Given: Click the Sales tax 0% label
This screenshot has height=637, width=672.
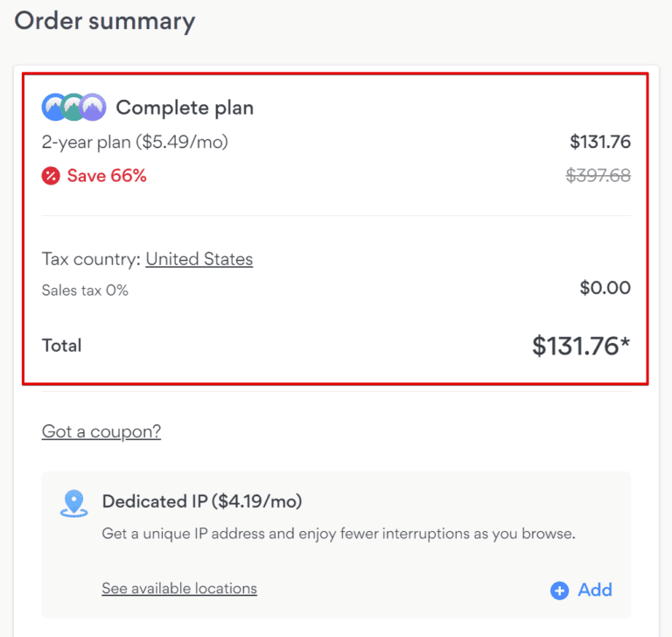Looking at the screenshot, I should [85, 290].
